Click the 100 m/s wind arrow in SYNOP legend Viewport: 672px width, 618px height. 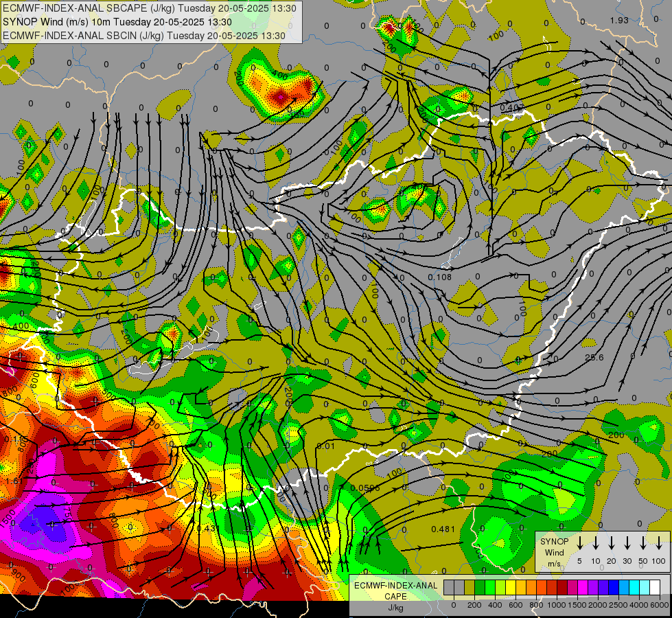(659, 542)
